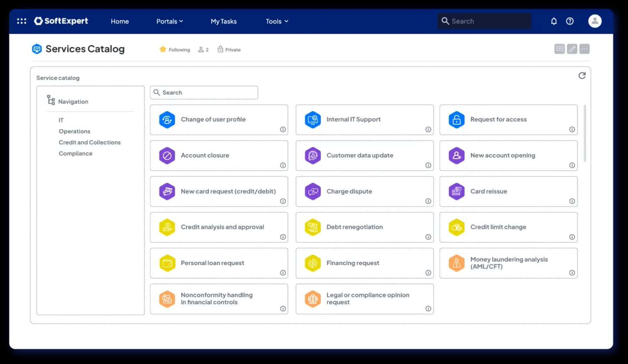
Task: Refresh the service catalog widget
Action: coord(582,75)
